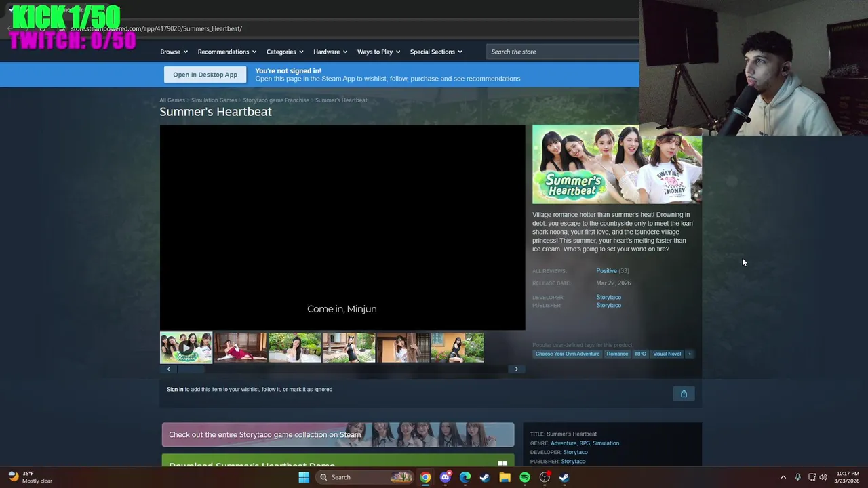The height and width of the screenshot is (488, 868).
Task: Open Adventure genre link
Action: click(563, 443)
